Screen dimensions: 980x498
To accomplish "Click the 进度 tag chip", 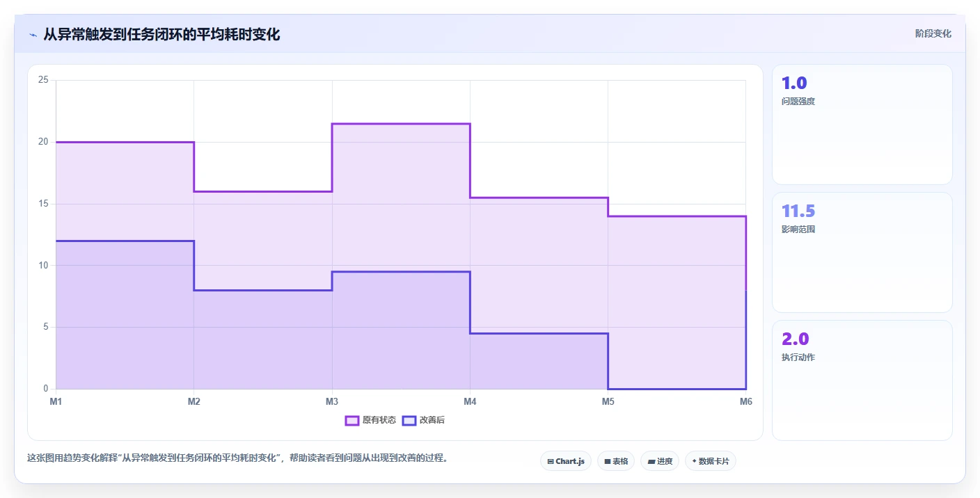I will [x=660, y=461].
